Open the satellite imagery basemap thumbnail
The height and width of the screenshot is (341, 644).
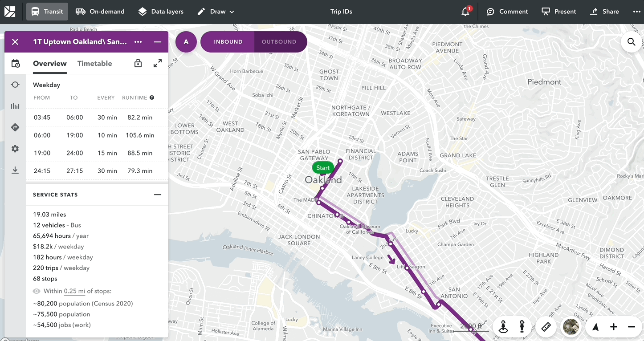click(x=571, y=327)
